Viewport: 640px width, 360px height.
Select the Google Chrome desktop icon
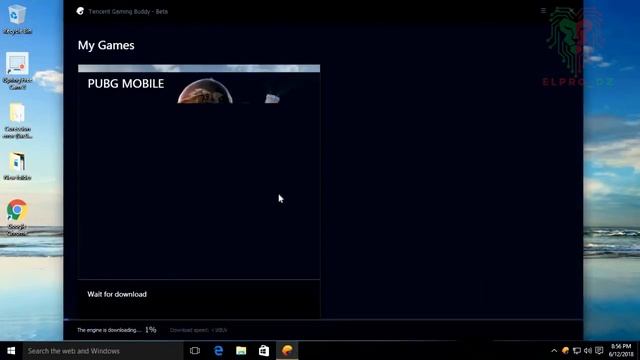(x=17, y=218)
